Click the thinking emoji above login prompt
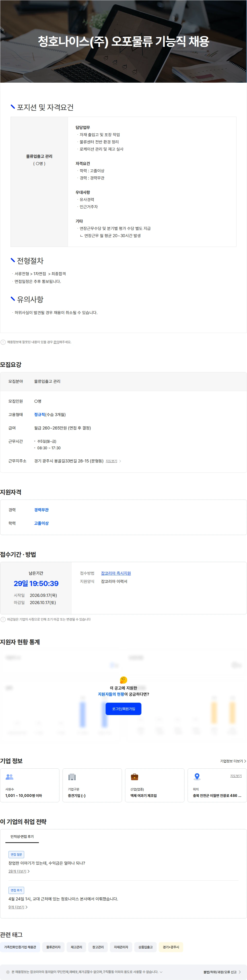 [123, 680]
